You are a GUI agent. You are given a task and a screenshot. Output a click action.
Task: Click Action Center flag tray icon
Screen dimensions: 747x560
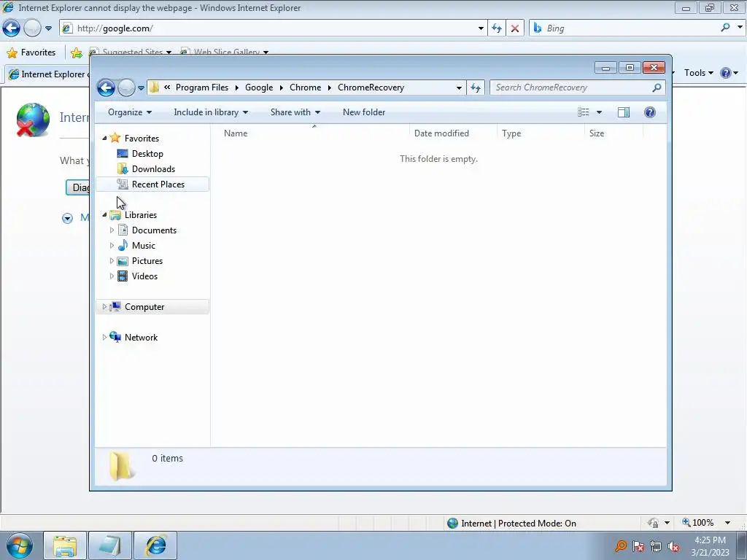click(638, 546)
